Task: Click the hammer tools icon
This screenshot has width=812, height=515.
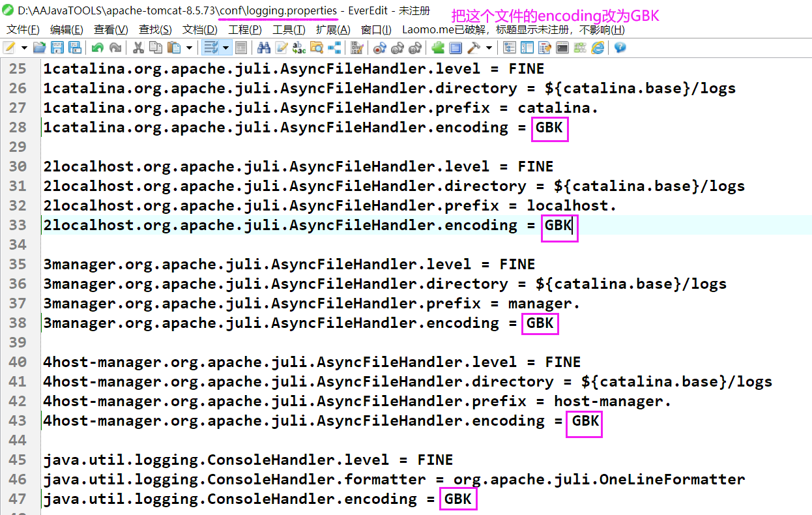Action: coord(474,48)
